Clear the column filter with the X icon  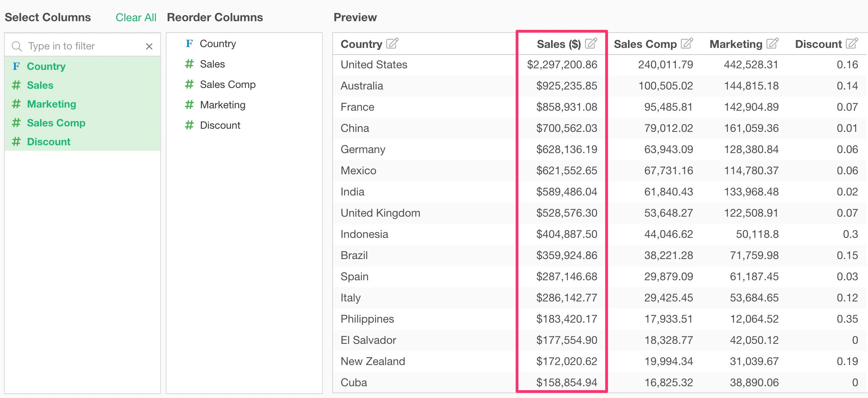click(149, 46)
